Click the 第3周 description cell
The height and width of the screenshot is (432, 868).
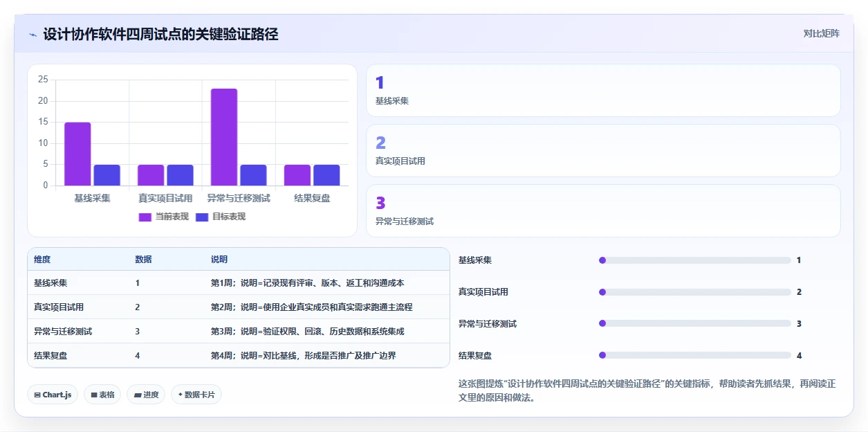pos(308,332)
